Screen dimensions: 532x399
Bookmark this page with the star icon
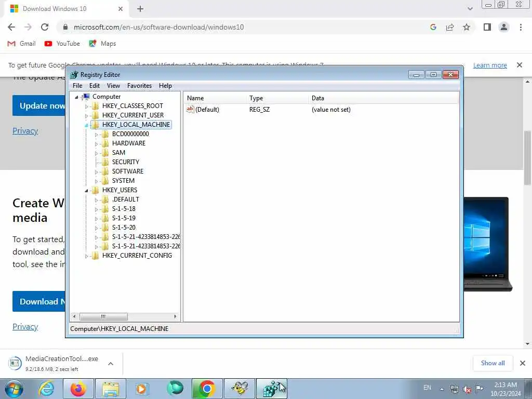click(x=467, y=27)
